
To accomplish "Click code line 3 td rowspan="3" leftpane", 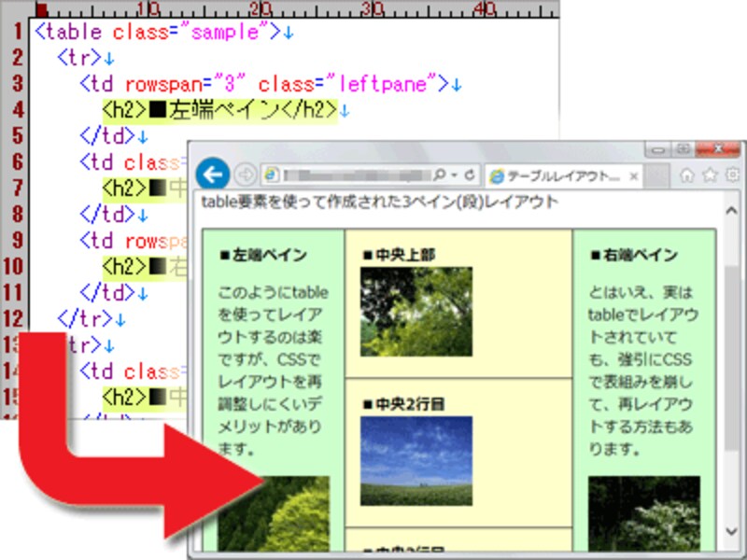I will pyautogui.click(x=264, y=84).
